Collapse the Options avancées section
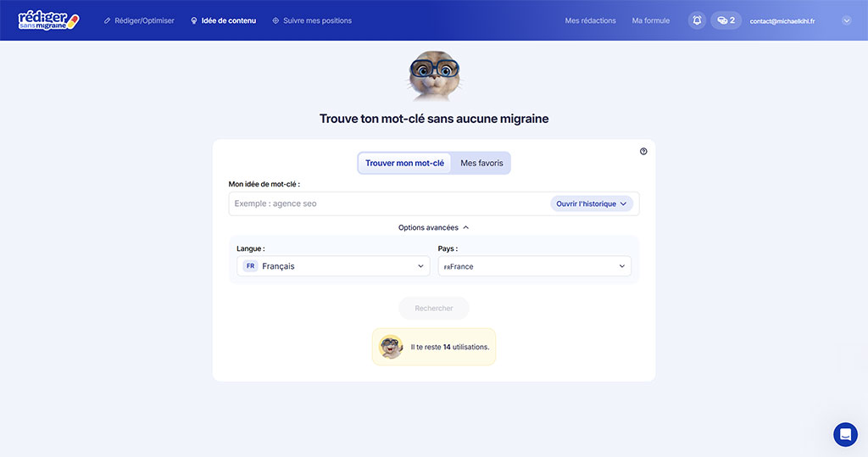 (434, 228)
